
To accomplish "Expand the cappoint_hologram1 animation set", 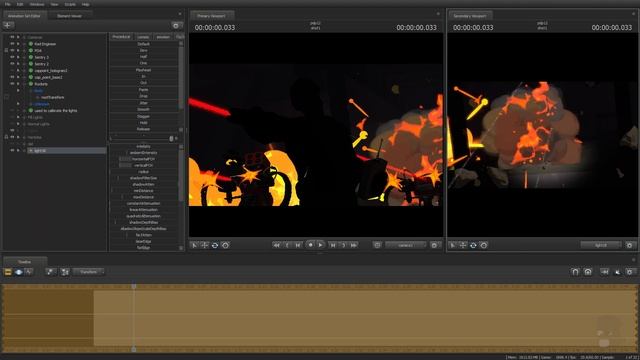I will coord(24,71).
